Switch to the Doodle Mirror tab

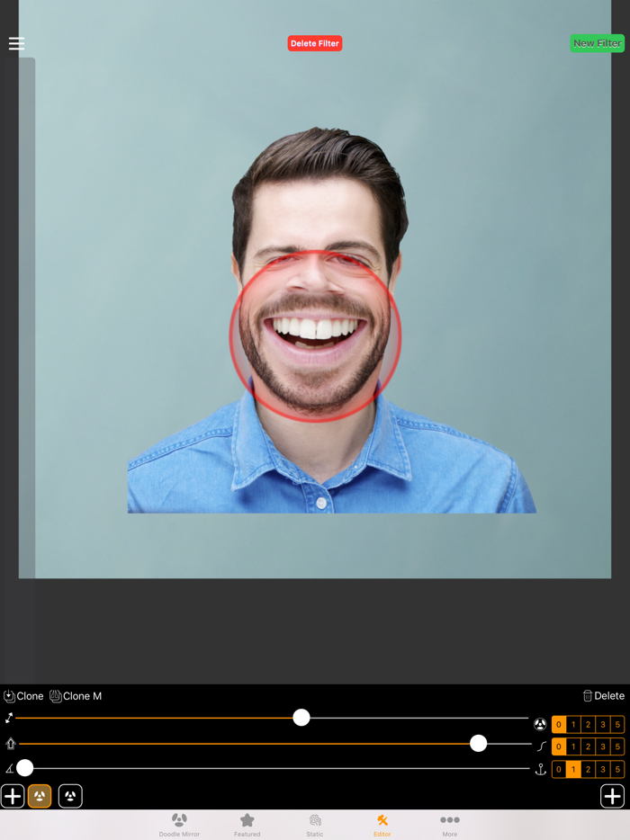180,825
